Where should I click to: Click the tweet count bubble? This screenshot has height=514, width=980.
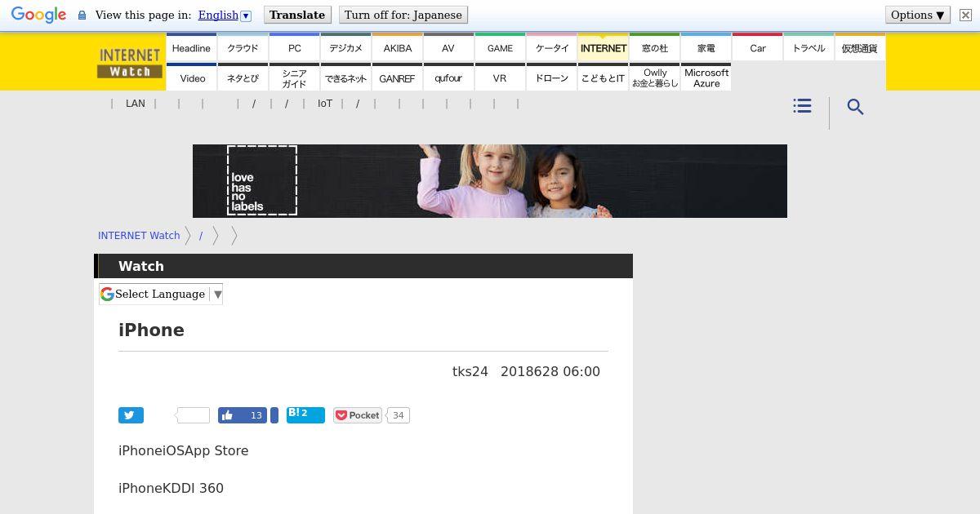click(x=193, y=415)
